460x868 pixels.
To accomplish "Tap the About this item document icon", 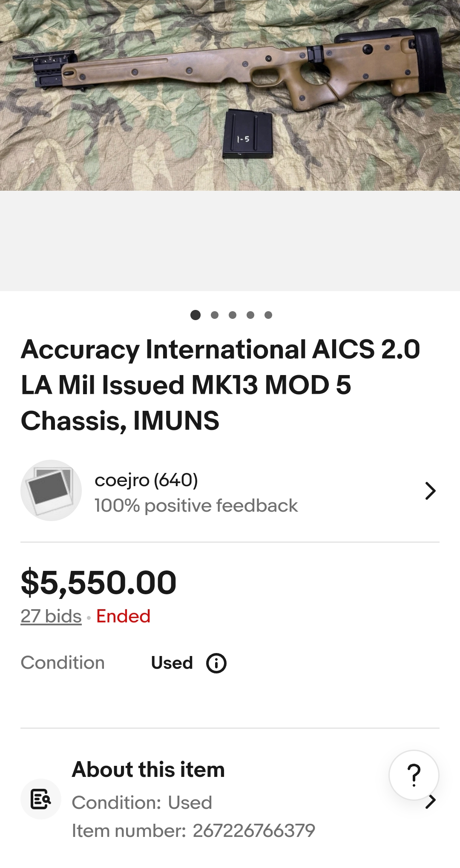I will coord(41,799).
